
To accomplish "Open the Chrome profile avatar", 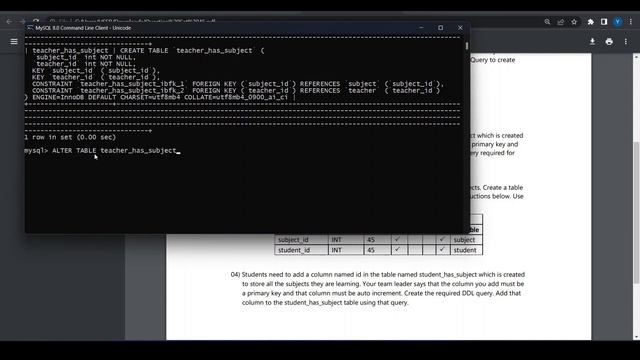I will [x=618, y=22].
